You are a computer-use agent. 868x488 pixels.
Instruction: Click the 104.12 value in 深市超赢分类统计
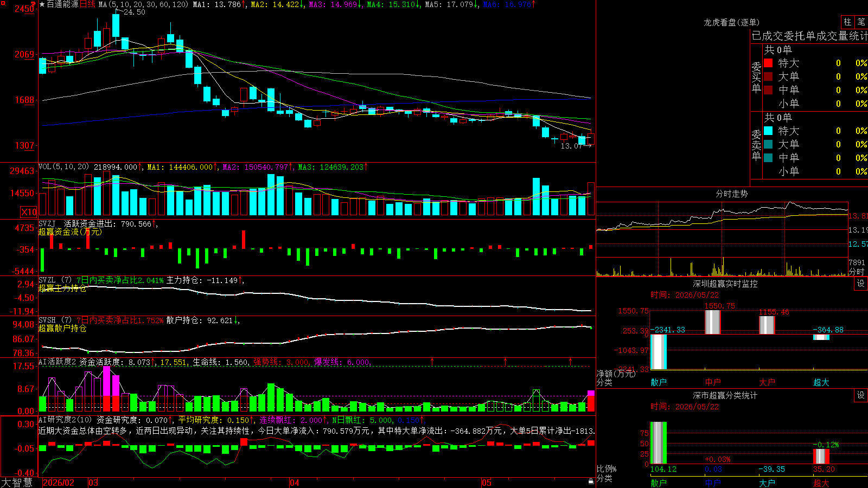(663, 469)
